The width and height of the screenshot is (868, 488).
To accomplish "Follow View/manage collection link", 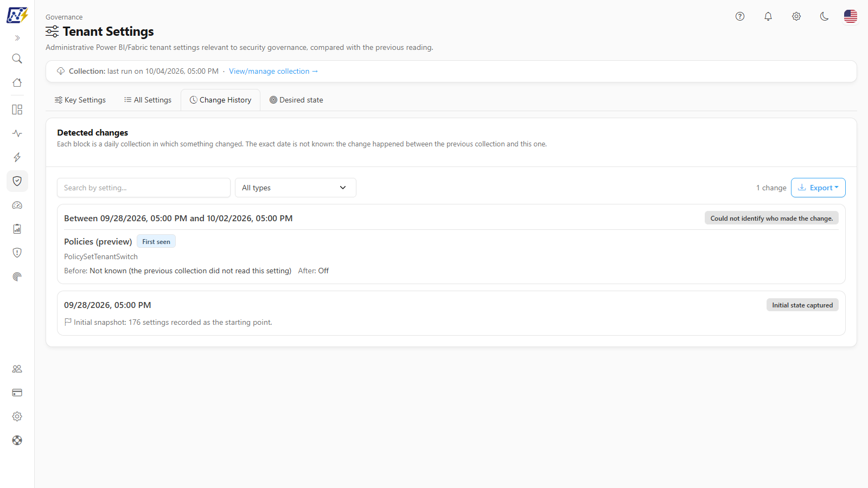I will pos(273,71).
